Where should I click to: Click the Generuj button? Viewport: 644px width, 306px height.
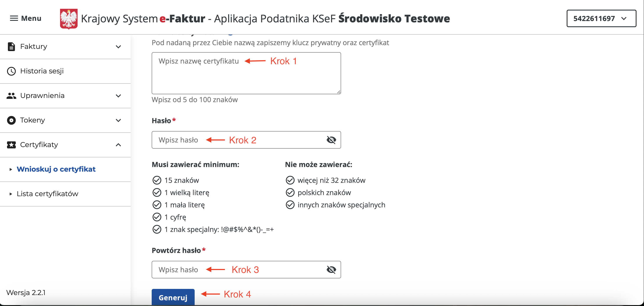173,297
